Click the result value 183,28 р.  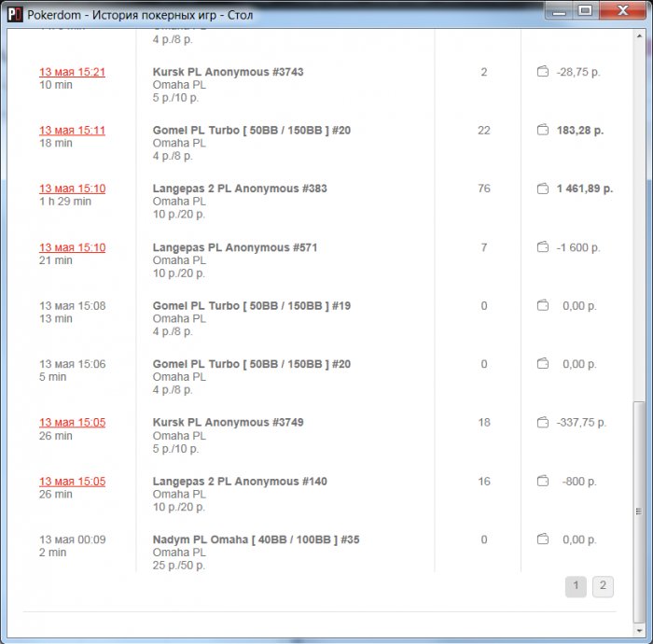[580, 131]
